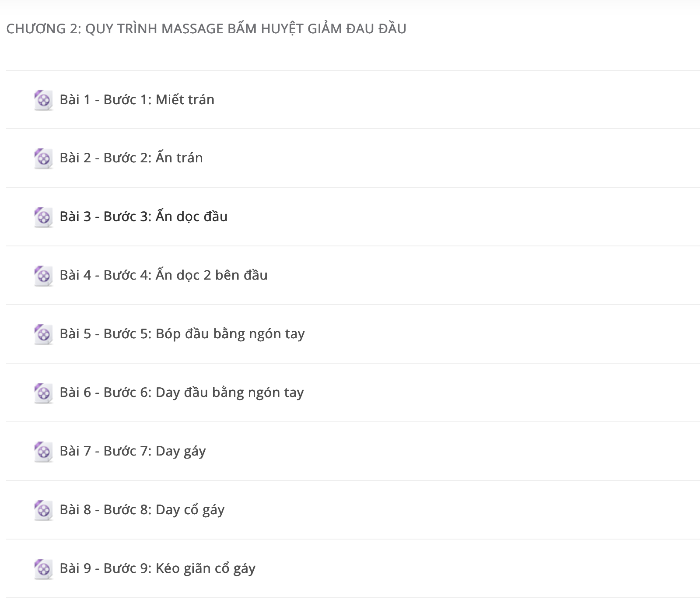This screenshot has width=700, height=603.
Task: Click the video icon beside Bài 8
Action: (43, 510)
